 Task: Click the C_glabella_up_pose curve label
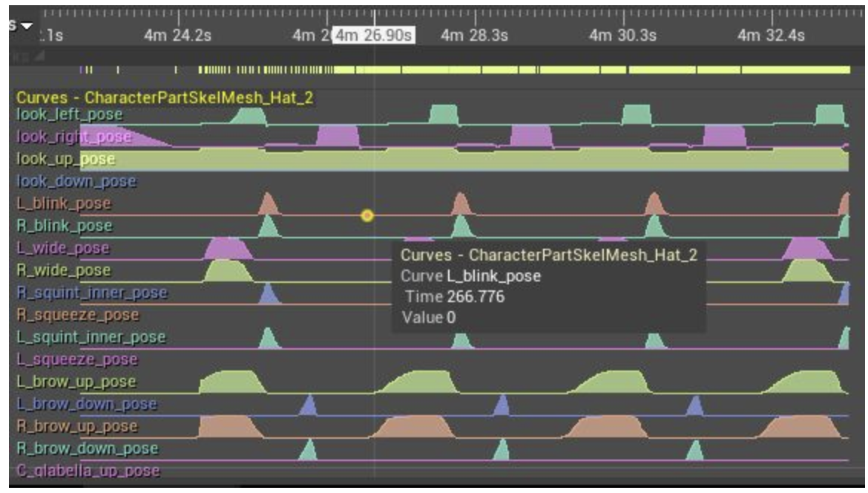tap(88, 471)
